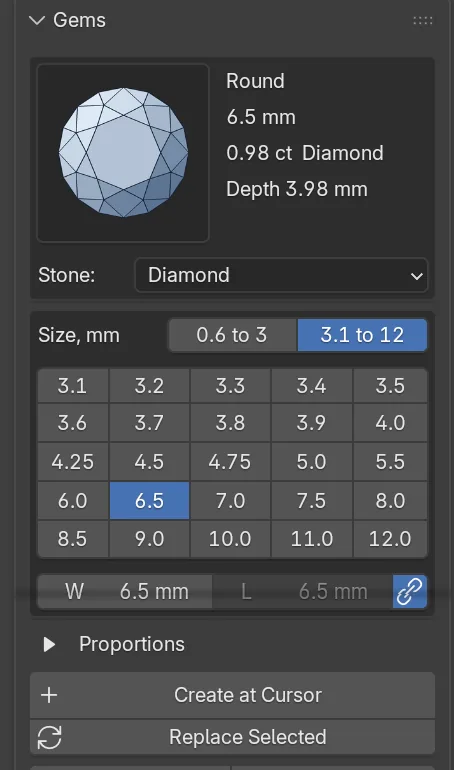Use gem size 12.0
This screenshot has width=454, height=770.
tap(390, 539)
